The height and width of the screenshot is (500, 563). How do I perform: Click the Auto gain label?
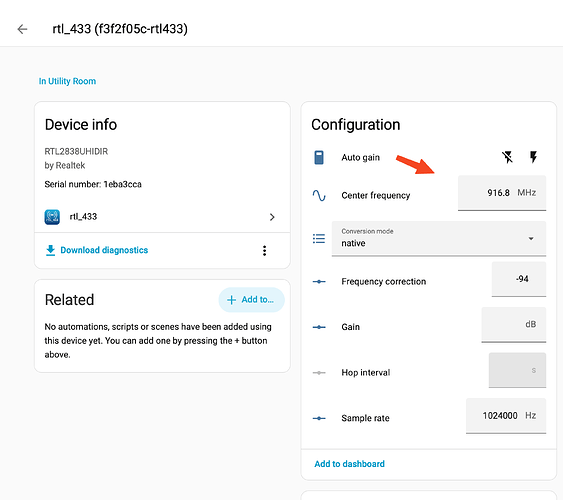pyautogui.click(x=360, y=158)
